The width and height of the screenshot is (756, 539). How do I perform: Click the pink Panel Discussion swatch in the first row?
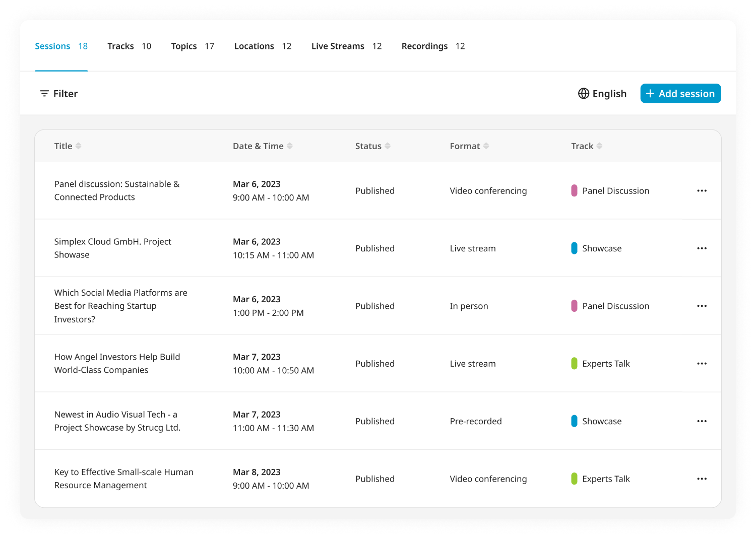[574, 190]
